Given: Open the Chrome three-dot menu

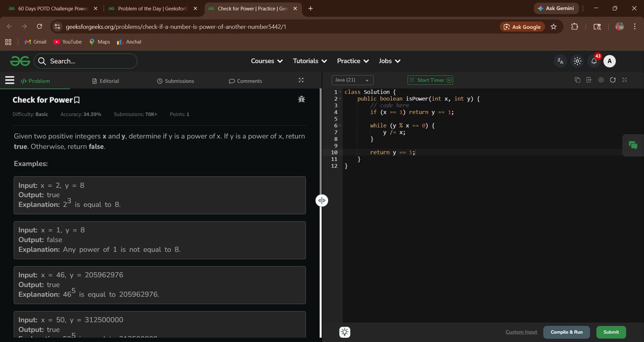Looking at the screenshot, I should pos(635,27).
